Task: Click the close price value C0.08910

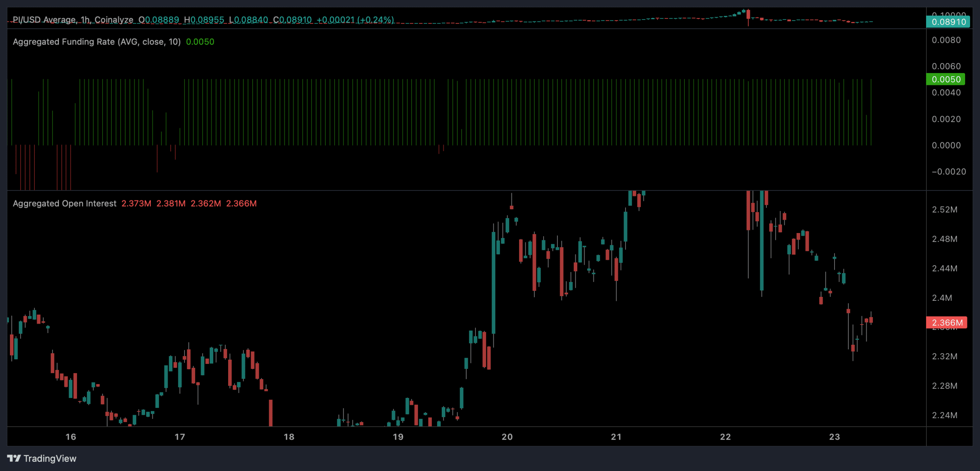Action: point(292,20)
